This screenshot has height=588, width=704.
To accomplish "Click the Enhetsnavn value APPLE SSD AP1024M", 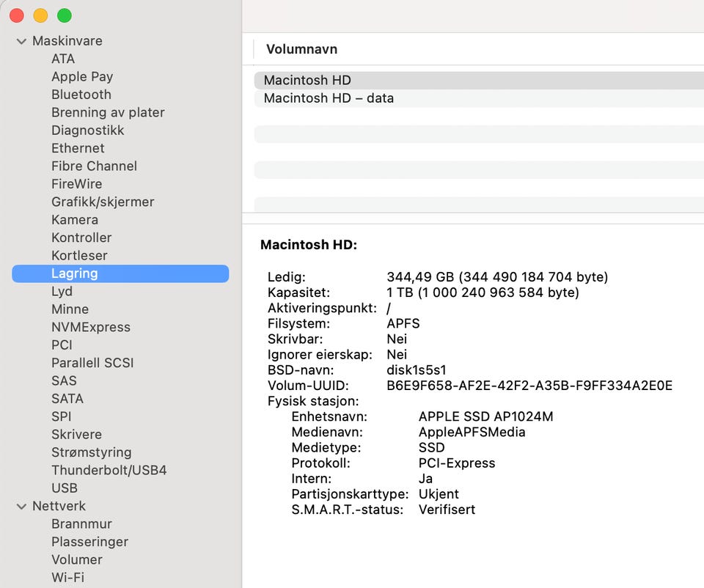I will (485, 417).
